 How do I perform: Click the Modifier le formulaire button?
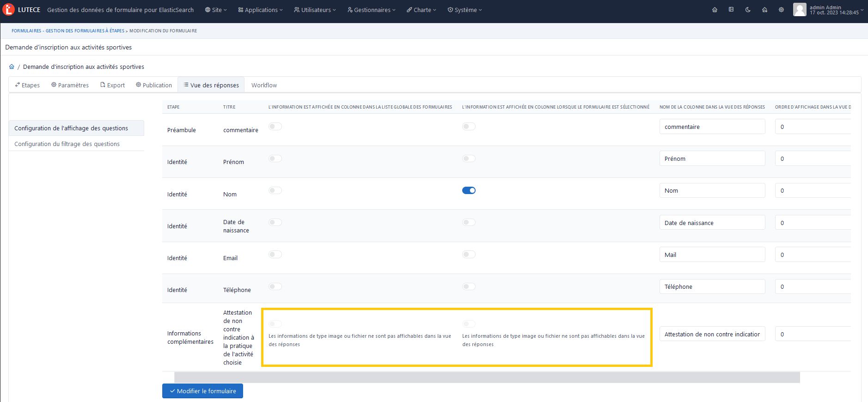[x=202, y=391]
